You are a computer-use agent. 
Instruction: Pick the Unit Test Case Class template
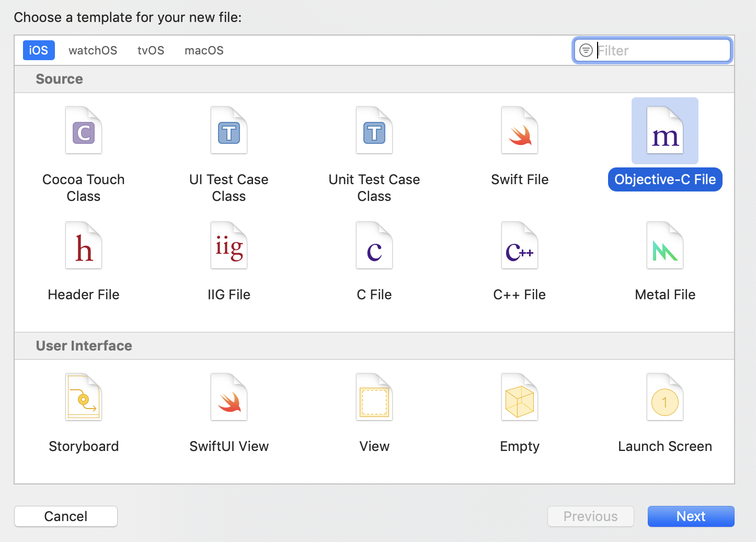click(374, 131)
